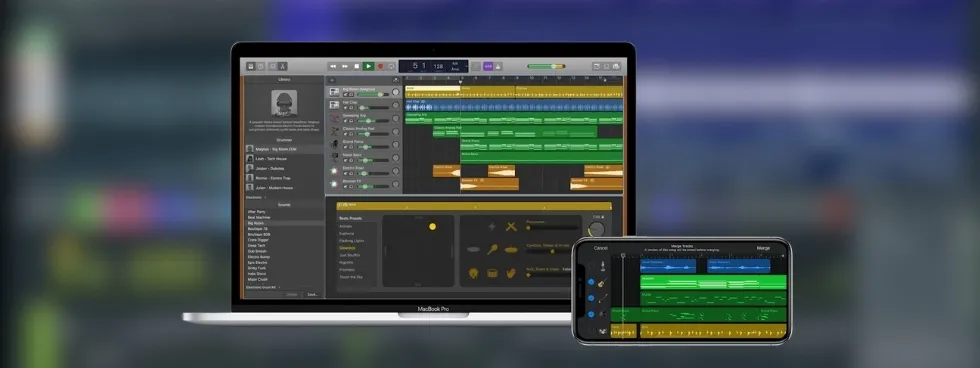The image size is (980, 368).
Task: Click the red Record button
Action: pos(380,66)
